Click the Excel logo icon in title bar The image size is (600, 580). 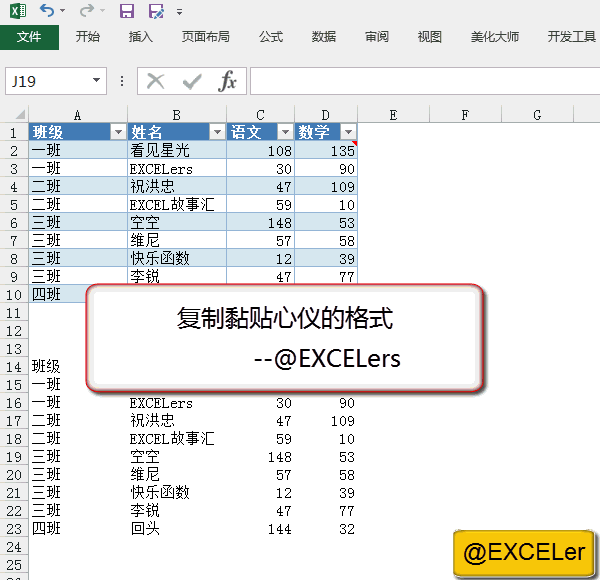14,12
